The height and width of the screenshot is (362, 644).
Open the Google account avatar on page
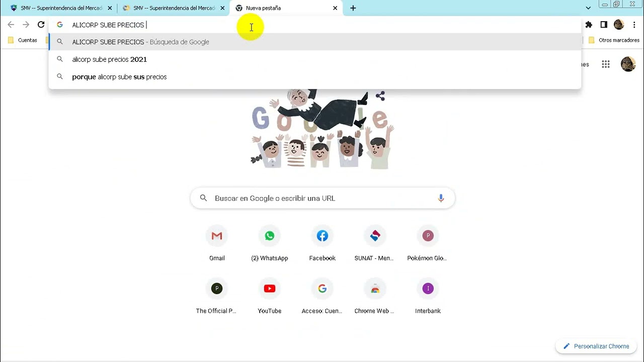tap(628, 64)
